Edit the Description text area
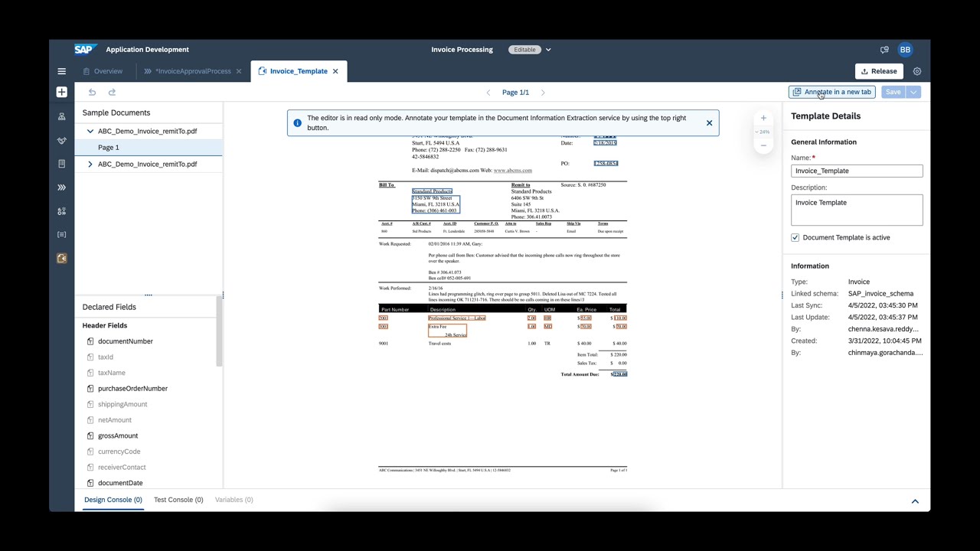Image resolution: width=980 pixels, height=551 pixels. click(857, 210)
